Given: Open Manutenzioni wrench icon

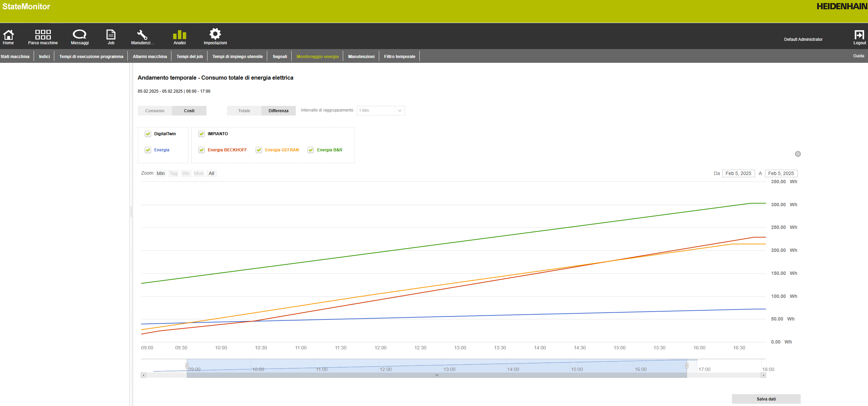Looking at the screenshot, I should [142, 35].
